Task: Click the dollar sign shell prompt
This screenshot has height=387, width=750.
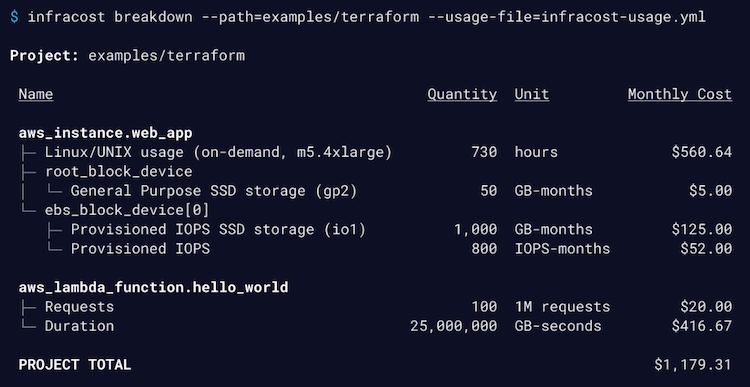Action: (x=14, y=17)
